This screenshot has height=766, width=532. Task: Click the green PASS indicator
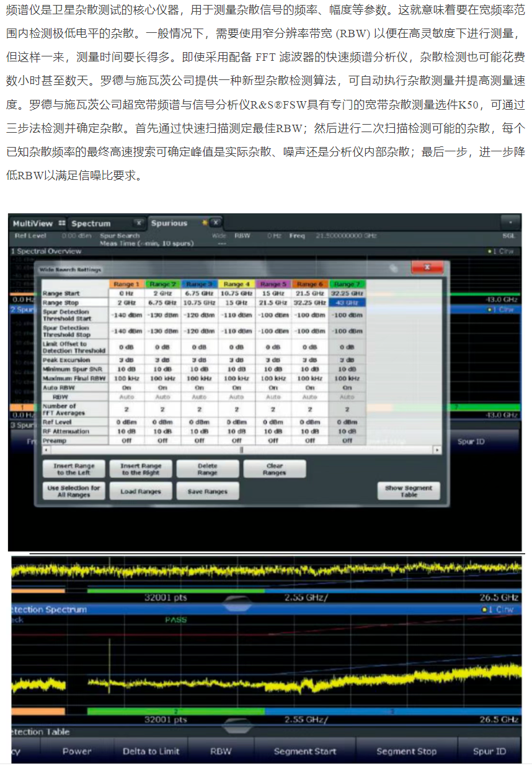point(175,620)
